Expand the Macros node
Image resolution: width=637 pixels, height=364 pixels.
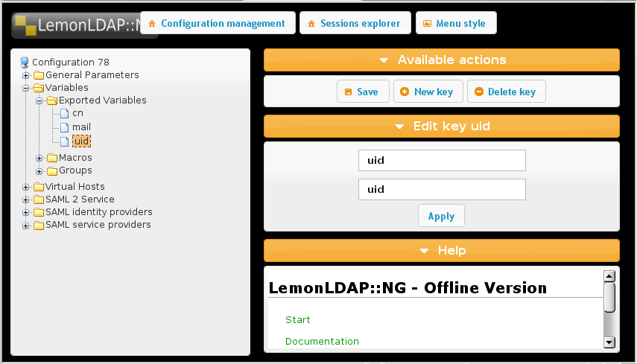point(39,159)
